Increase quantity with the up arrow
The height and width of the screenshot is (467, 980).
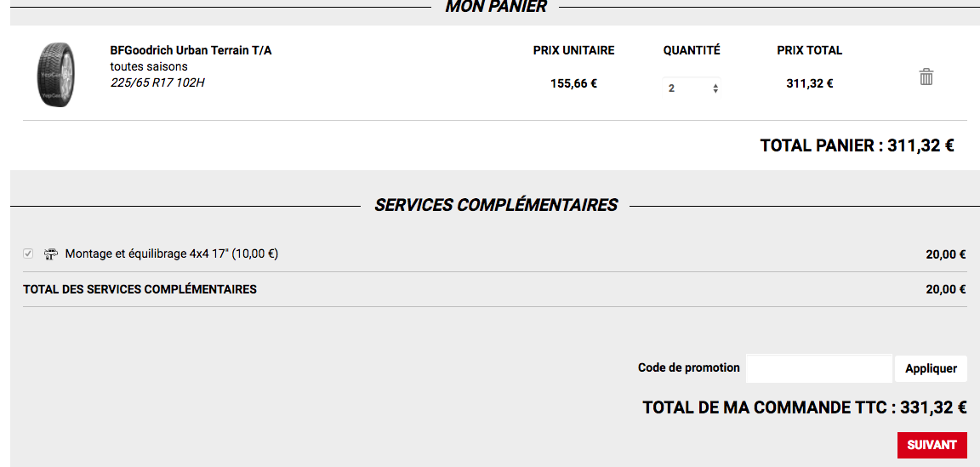tap(715, 85)
